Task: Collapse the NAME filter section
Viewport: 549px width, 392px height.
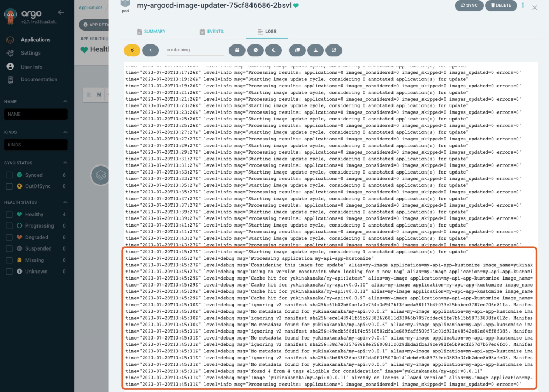Action: point(65,101)
